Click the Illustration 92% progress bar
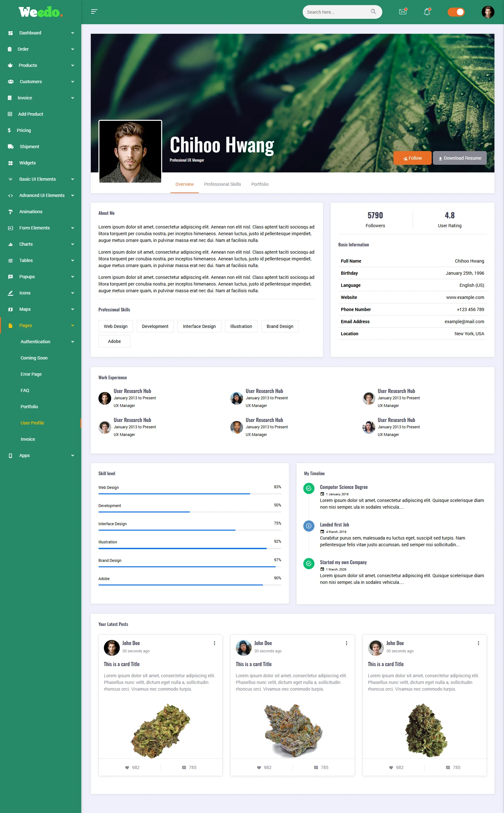The image size is (504, 813). point(190,548)
